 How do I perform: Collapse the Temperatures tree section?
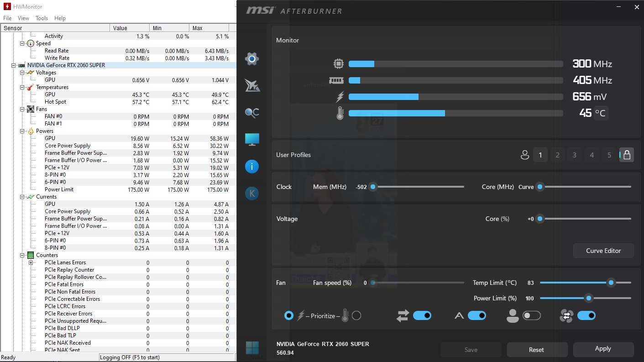click(x=22, y=87)
